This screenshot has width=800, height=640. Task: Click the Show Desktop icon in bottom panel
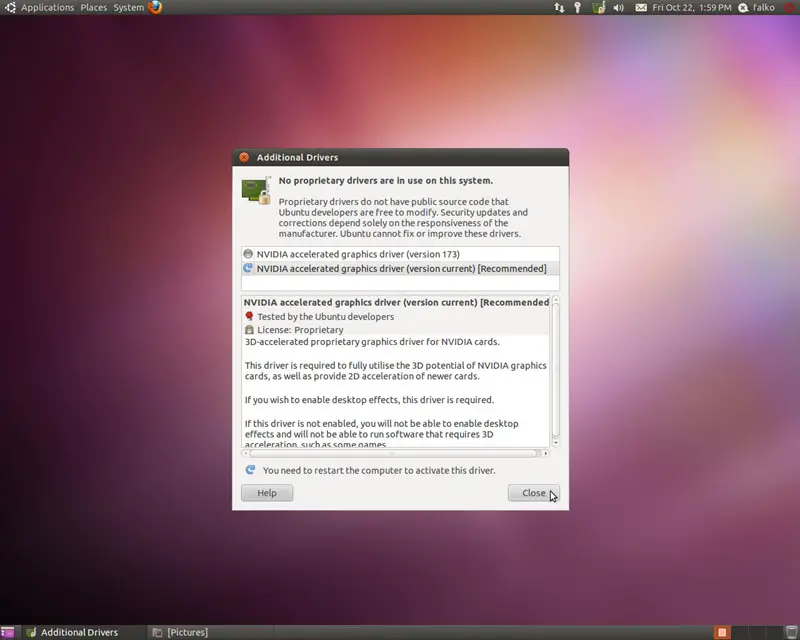[x=8, y=632]
